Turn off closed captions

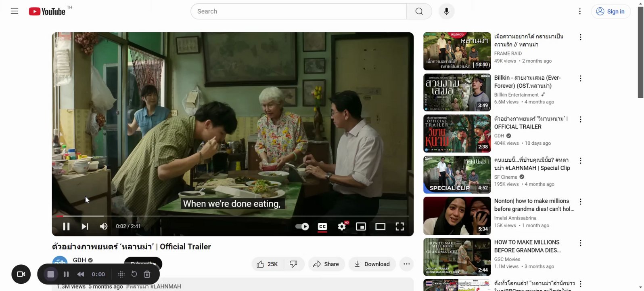coord(322,226)
